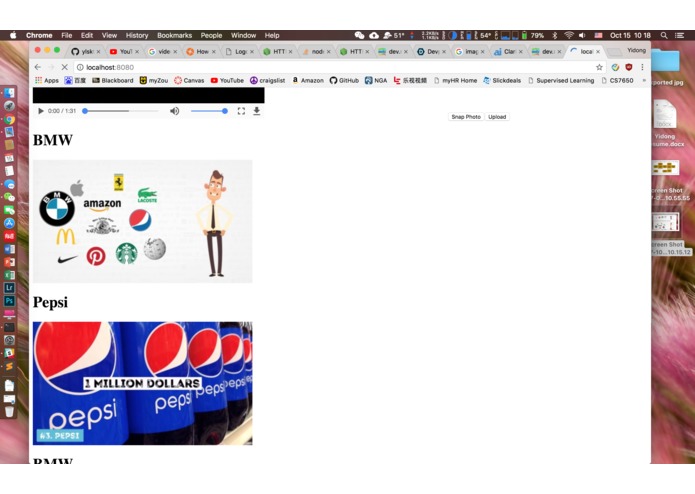Open Spotlight search in menu bar
Viewport: 695px width, 494px height.
coord(664,35)
